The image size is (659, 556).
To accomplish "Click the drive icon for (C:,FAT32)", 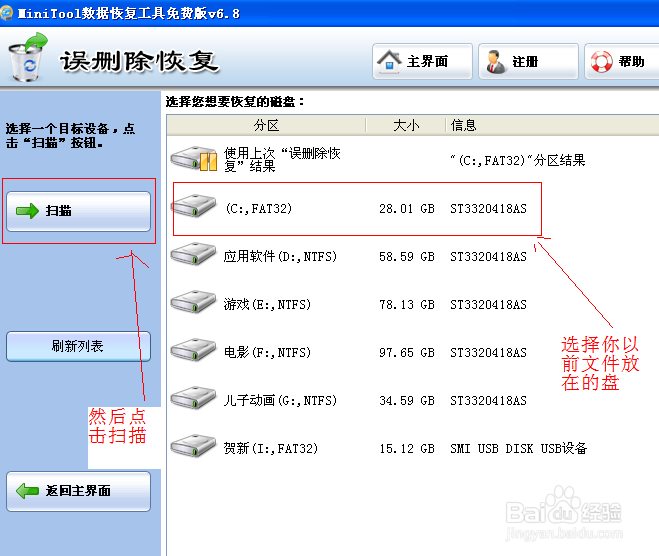I will (193, 206).
